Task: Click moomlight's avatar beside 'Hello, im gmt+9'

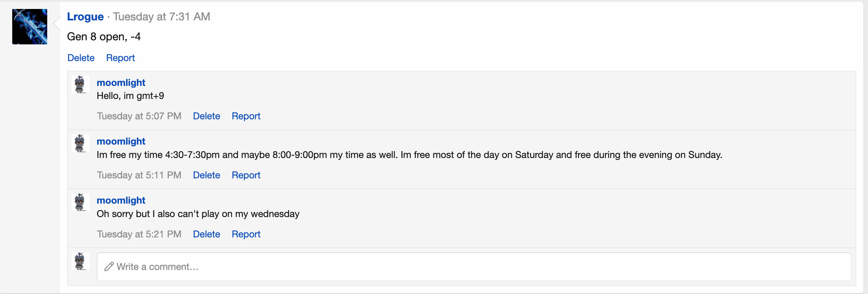Action: [x=80, y=84]
